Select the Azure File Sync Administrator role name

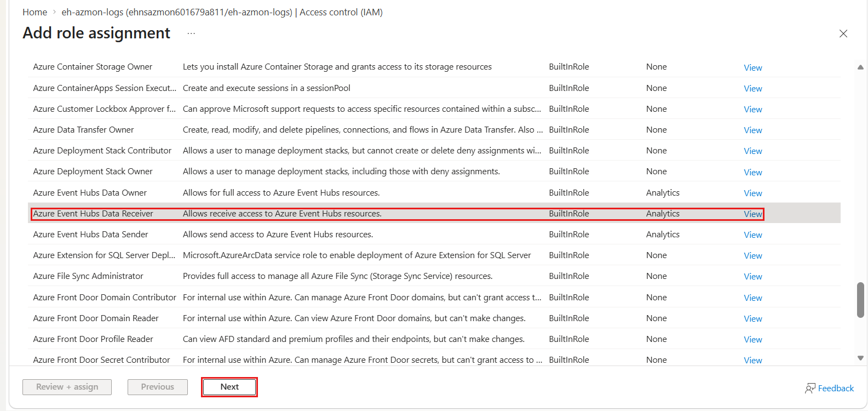click(88, 276)
